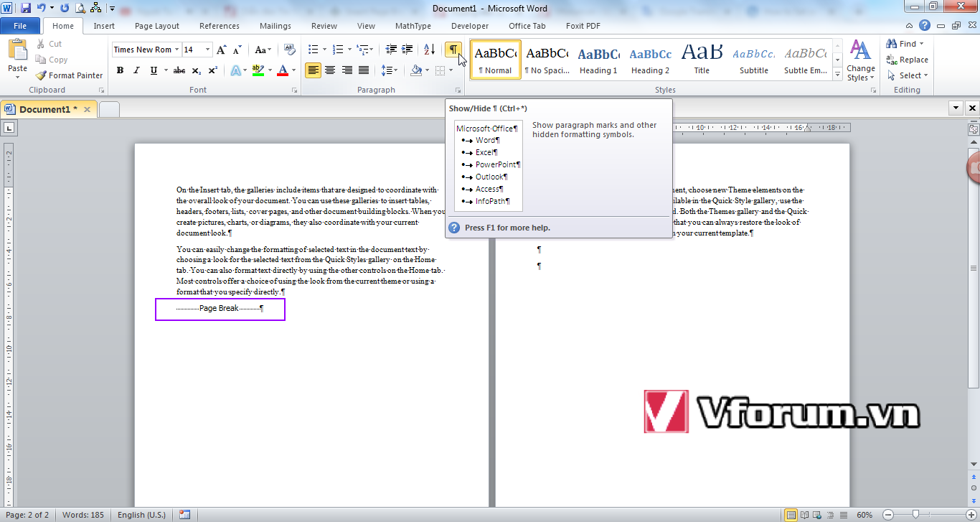This screenshot has width=980, height=522.
Task: Click the Grow Font icon
Action: [x=222, y=50]
